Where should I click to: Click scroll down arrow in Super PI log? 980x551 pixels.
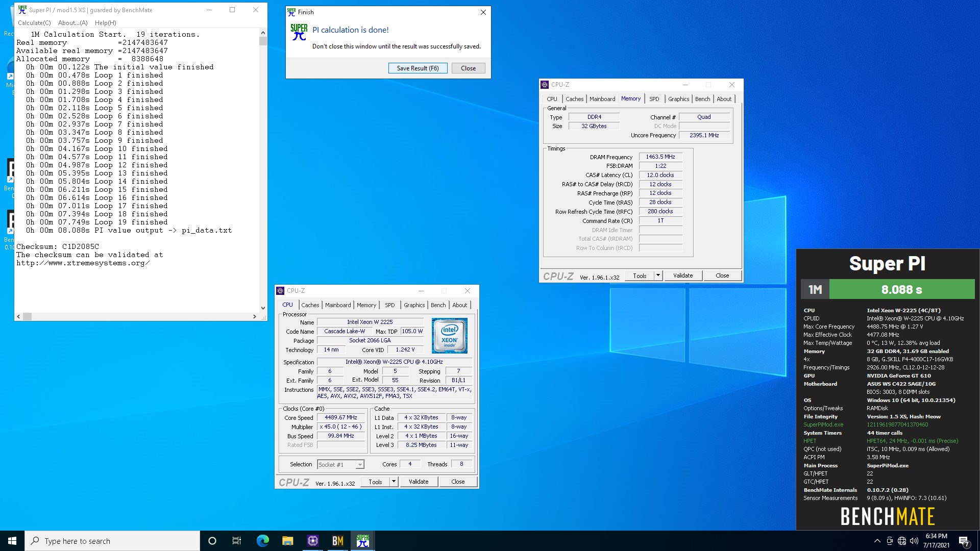pos(263,308)
